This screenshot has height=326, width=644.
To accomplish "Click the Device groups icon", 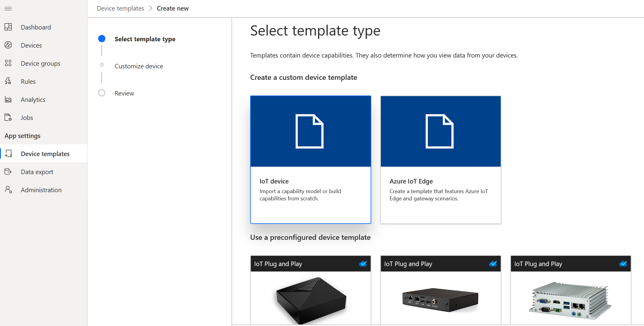I will point(8,63).
